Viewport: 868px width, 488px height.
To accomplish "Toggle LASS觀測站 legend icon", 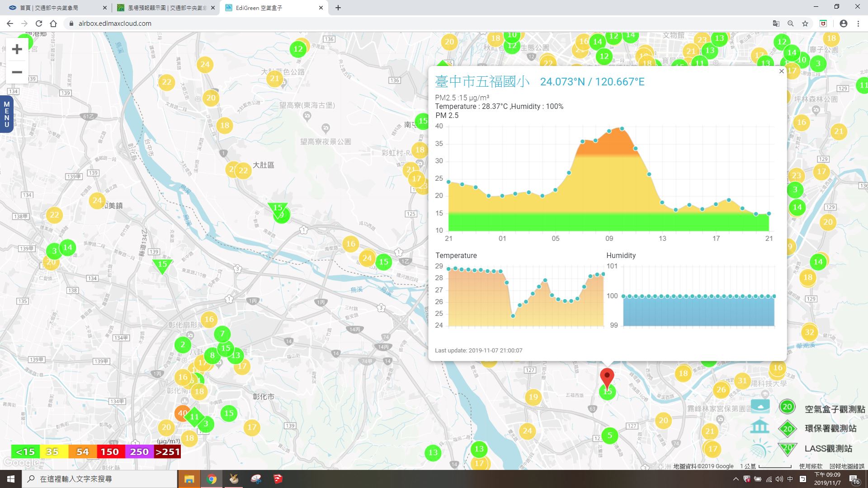I will tap(787, 449).
